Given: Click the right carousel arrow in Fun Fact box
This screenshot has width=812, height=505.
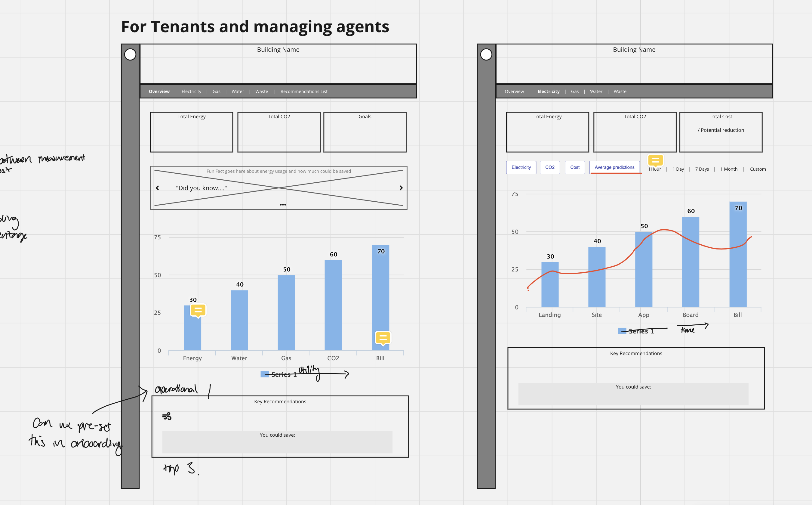Looking at the screenshot, I should pyautogui.click(x=401, y=188).
